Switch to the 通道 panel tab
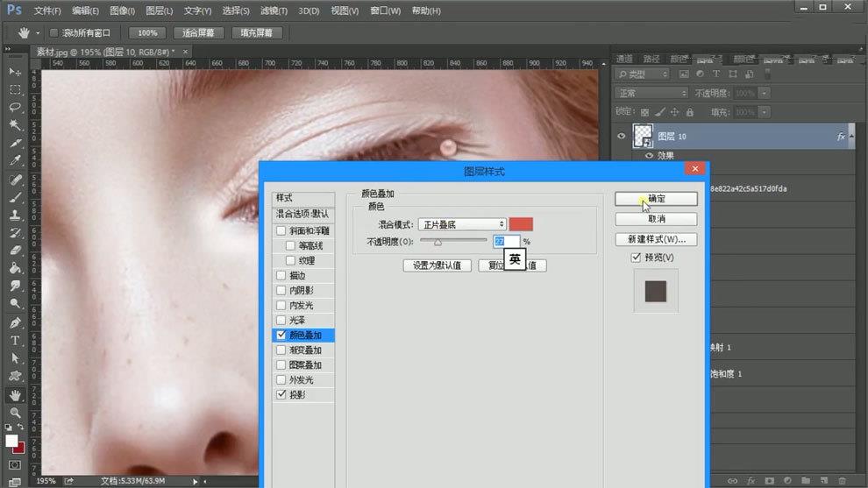The image size is (868, 488). [625, 59]
